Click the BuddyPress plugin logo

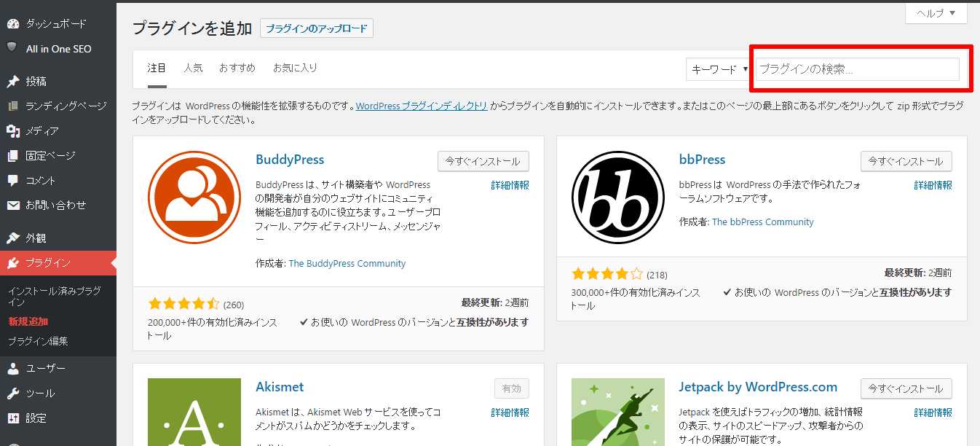click(x=194, y=197)
